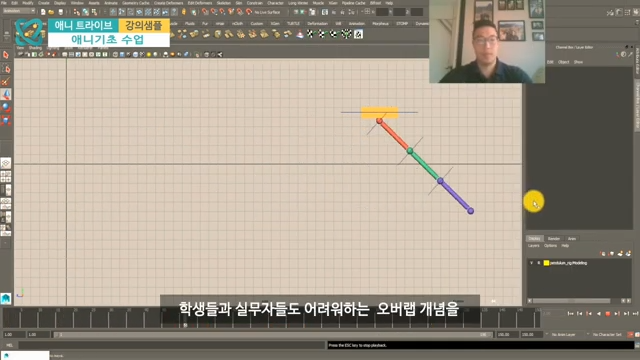Open the Channel Box Edit menu
Image resolution: width=640 pixels, height=360 pixels.
[550, 62]
